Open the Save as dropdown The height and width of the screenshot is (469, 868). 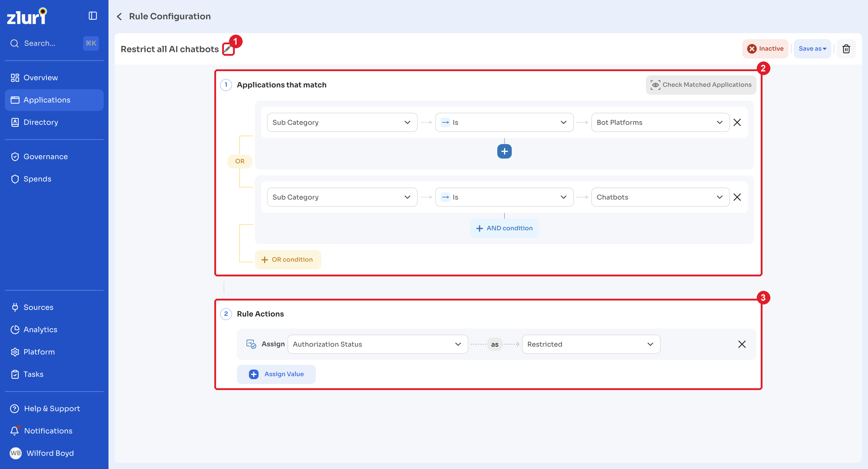[813, 49]
